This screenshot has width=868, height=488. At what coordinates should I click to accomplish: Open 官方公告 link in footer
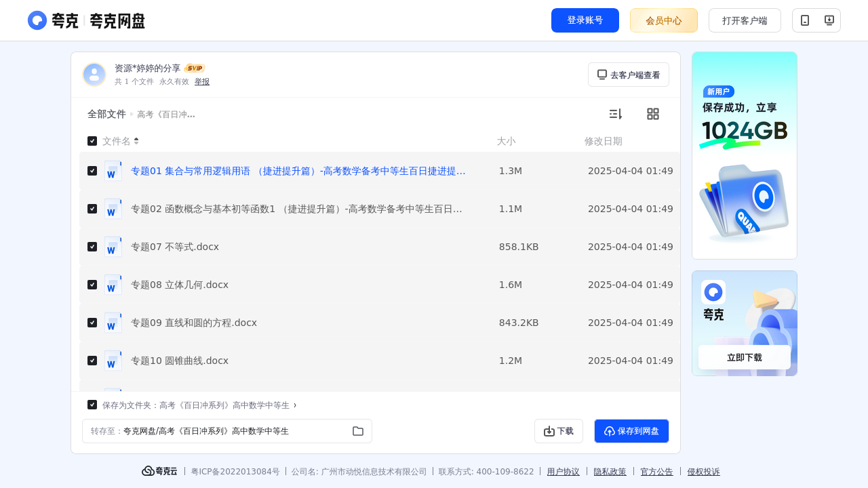coord(657,472)
